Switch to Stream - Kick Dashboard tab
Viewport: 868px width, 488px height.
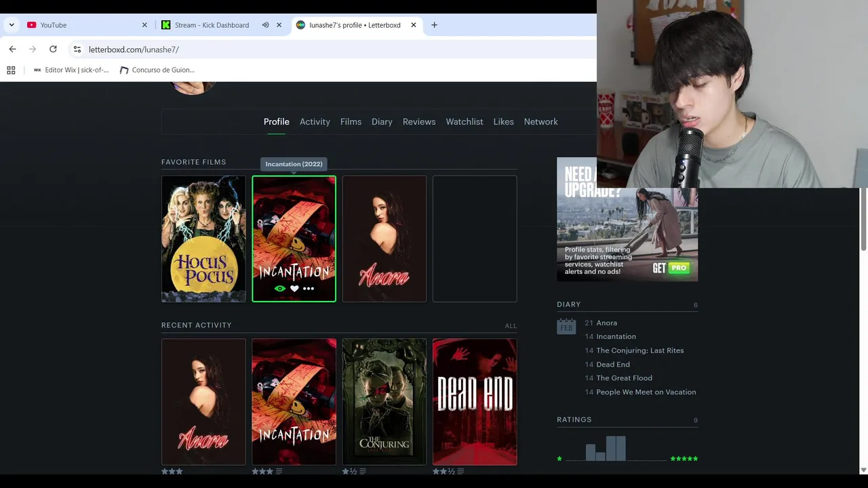(212, 25)
